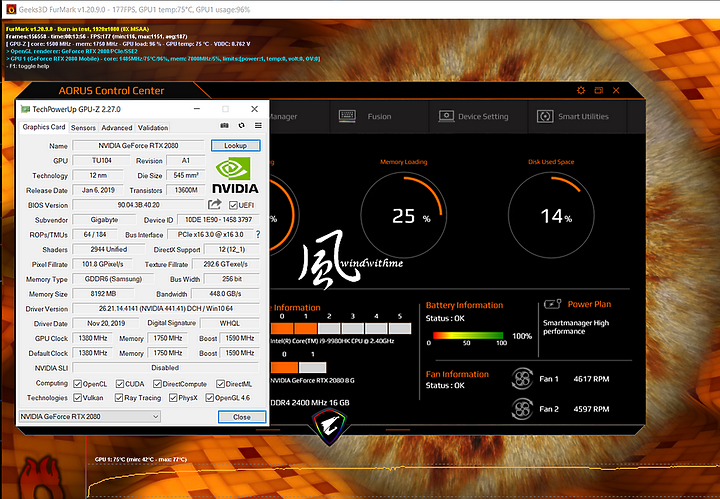Click the NVIDIA SLI Disabled field
The image size is (720, 499).
point(166,368)
